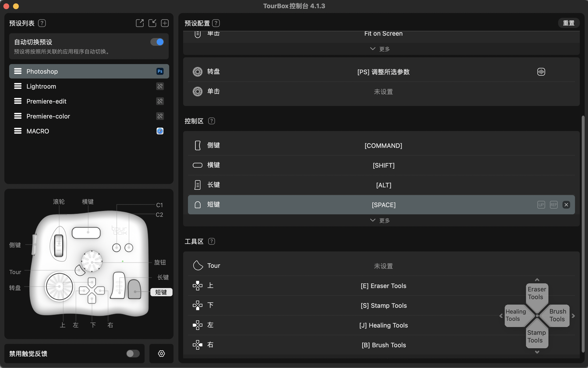588x368 pixels.
Task: Click the Safari icon beside the MACRO preset
Action: coord(160,131)
